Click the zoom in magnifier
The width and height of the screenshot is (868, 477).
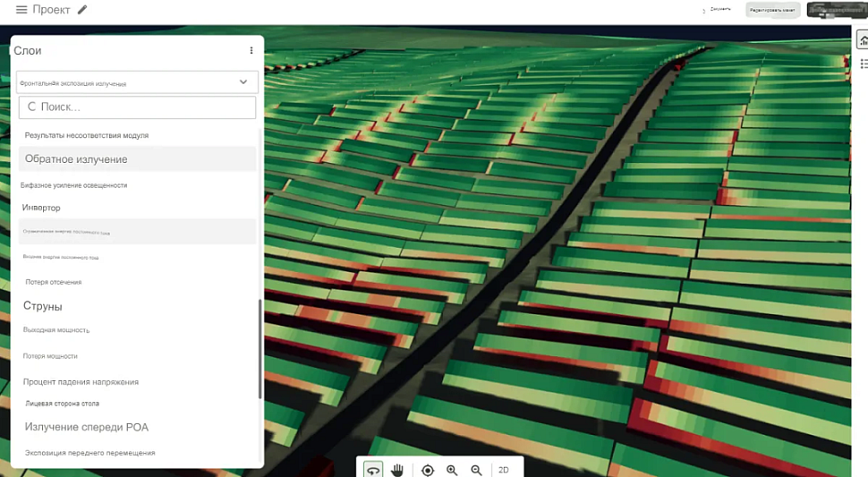pos(452,470)
